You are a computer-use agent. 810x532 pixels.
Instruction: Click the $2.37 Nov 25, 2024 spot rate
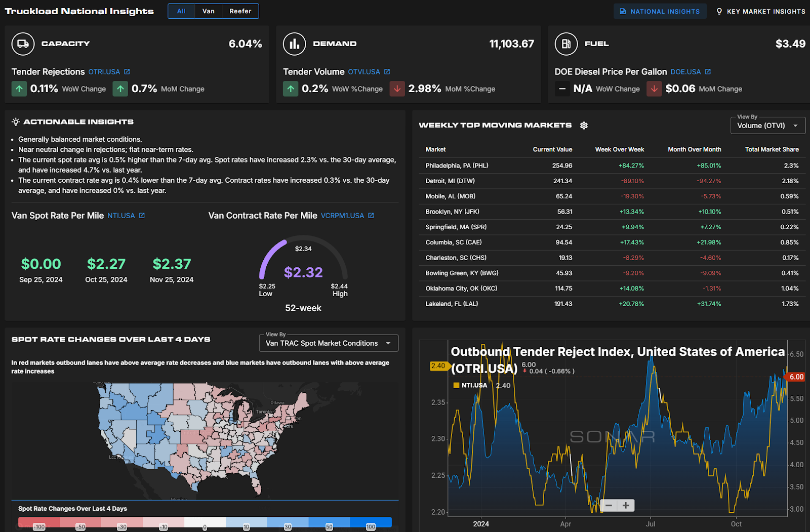click(172, 264)
